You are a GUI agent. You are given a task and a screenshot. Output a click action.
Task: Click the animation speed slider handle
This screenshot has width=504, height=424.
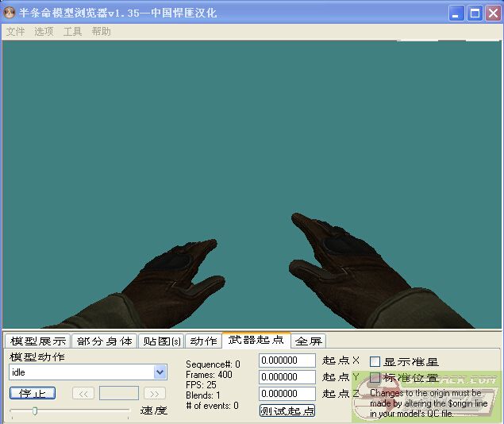(34, 411)
